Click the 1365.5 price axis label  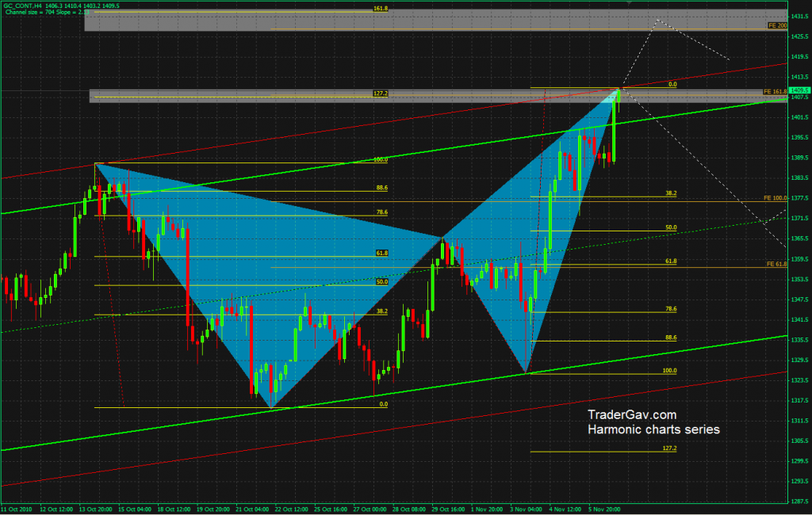[799, 238]
